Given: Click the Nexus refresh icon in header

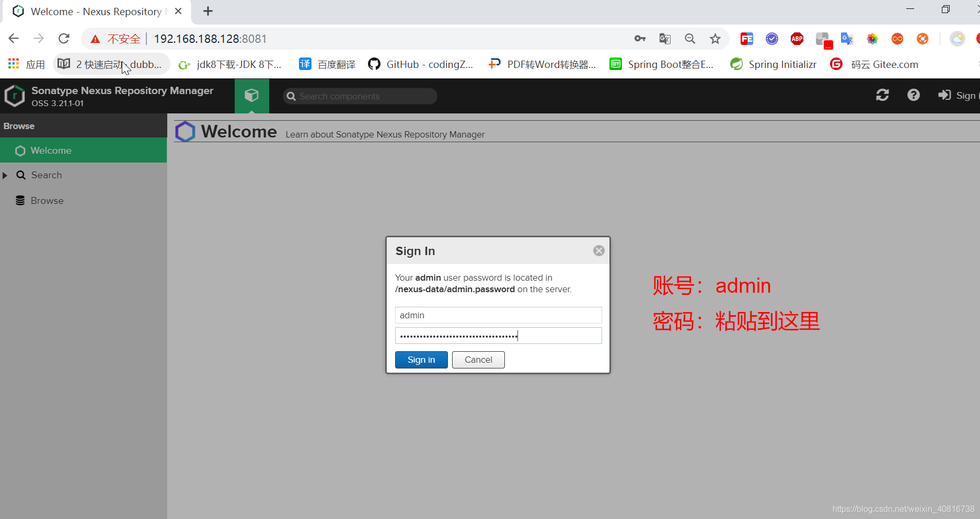Looking at the screenshot, I should pos(883,95).
